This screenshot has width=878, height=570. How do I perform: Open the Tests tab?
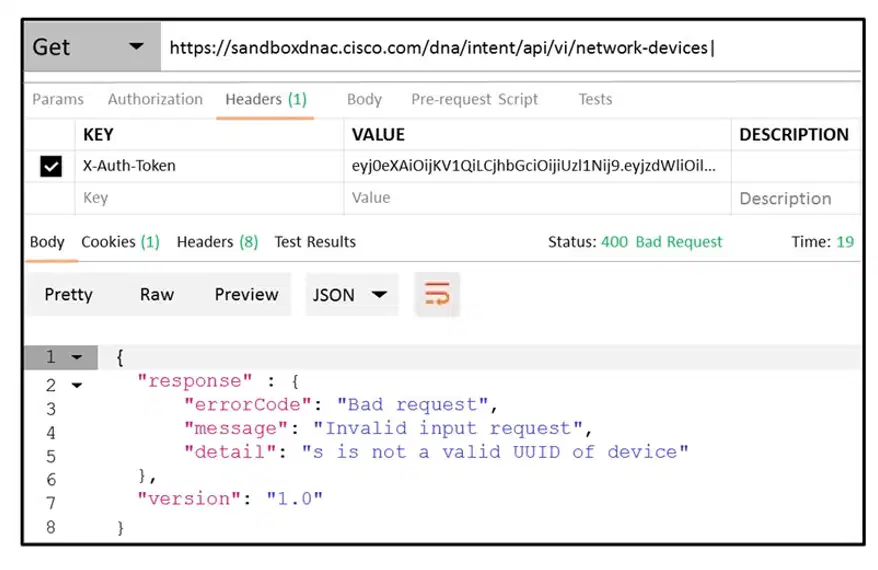click(x=595, y=99)
